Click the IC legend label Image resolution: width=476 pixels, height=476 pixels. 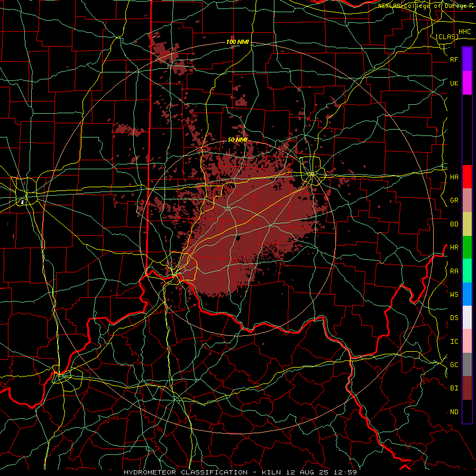click(x=454, y=341)
